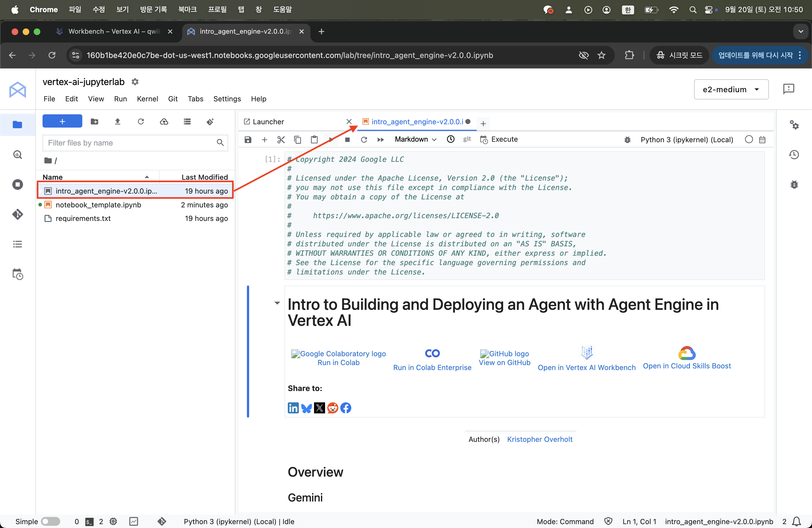Viewport: 812px width, 528px height.
Task: Open the debugger panel in right sidebar
Action: (794, 184)
